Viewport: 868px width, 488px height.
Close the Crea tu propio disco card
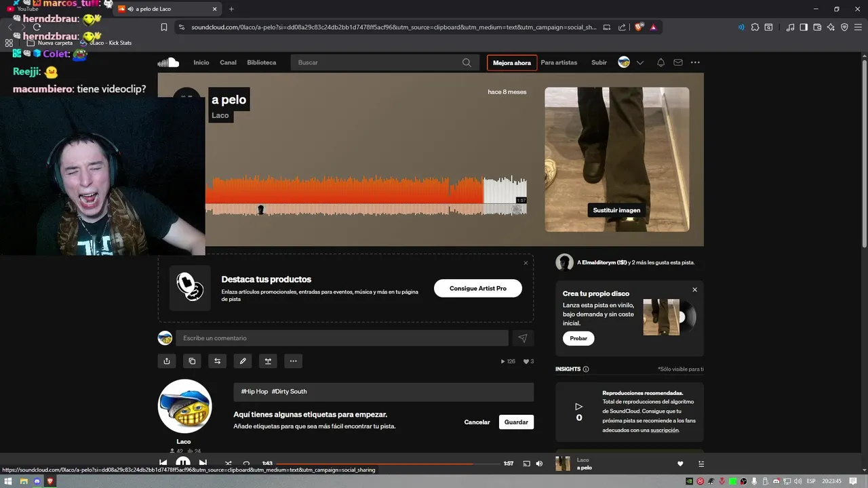tap(694, 289)
